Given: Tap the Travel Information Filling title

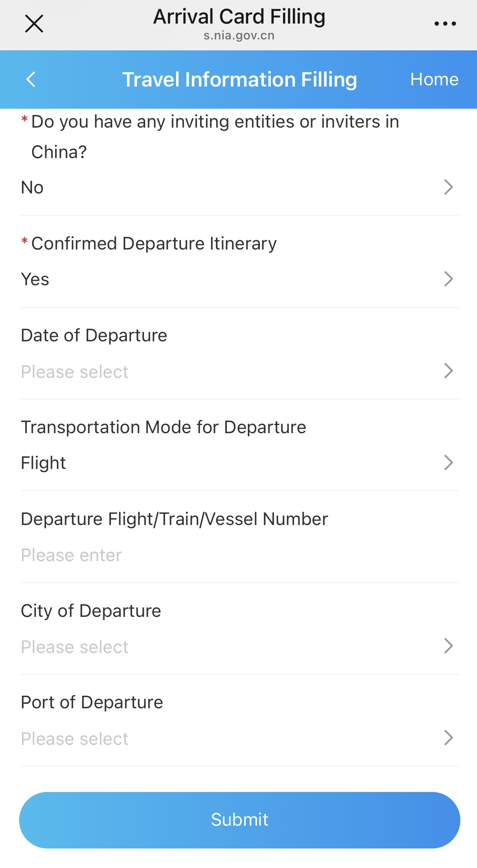Looking at the screenshot, I should tap(240, 79).
